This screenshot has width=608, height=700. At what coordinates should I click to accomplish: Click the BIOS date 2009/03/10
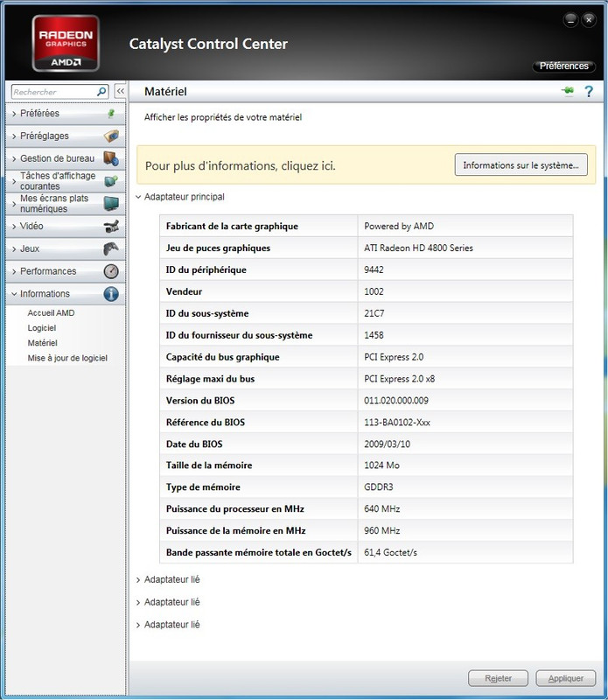click(387, 444)
